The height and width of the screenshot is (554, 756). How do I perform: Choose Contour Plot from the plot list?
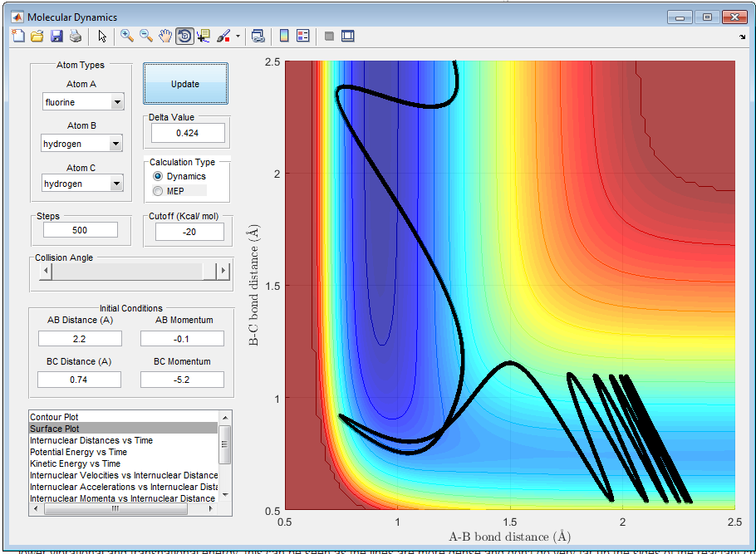point(55,417)
